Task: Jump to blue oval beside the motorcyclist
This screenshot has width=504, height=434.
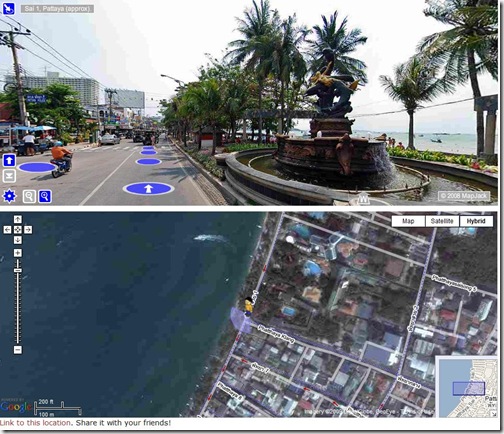Action: [37, 167]
